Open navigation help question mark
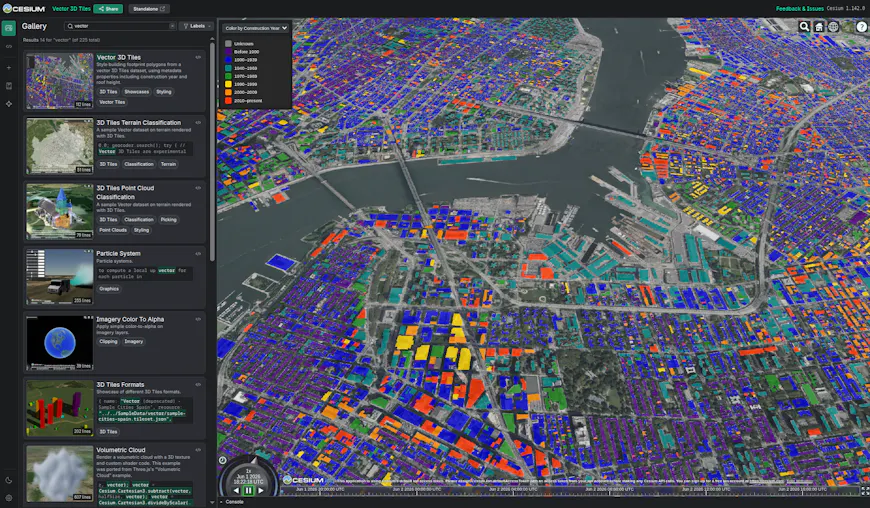 (862, 27)
